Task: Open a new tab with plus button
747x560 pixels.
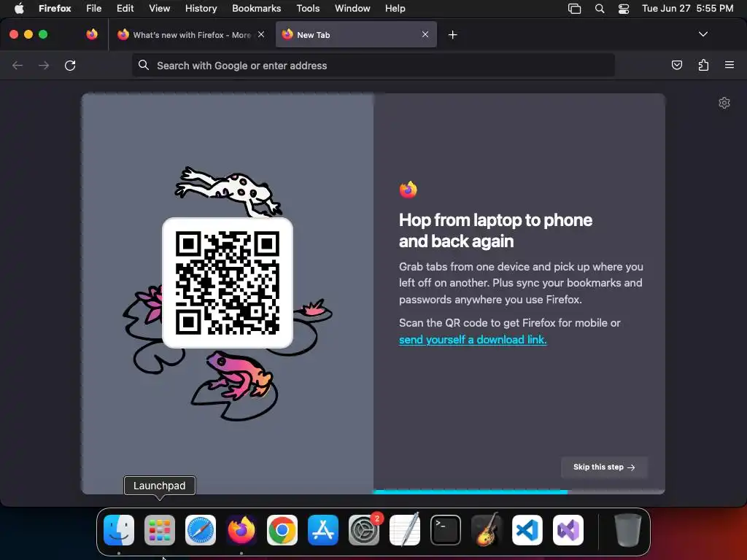Action: click(x=452, y=35)
